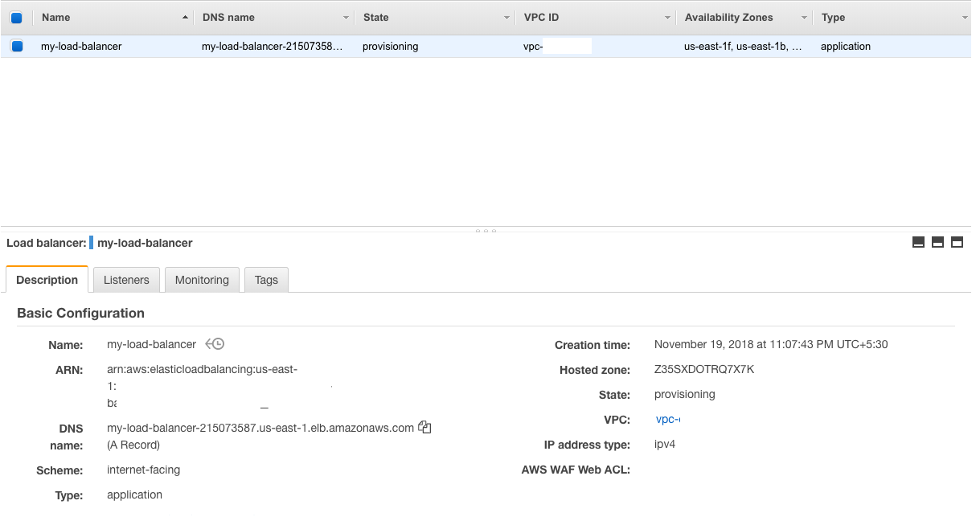Open the DNS name column dropdown arrow
This screenshot has width=980, height=517.
click(346, 17)
